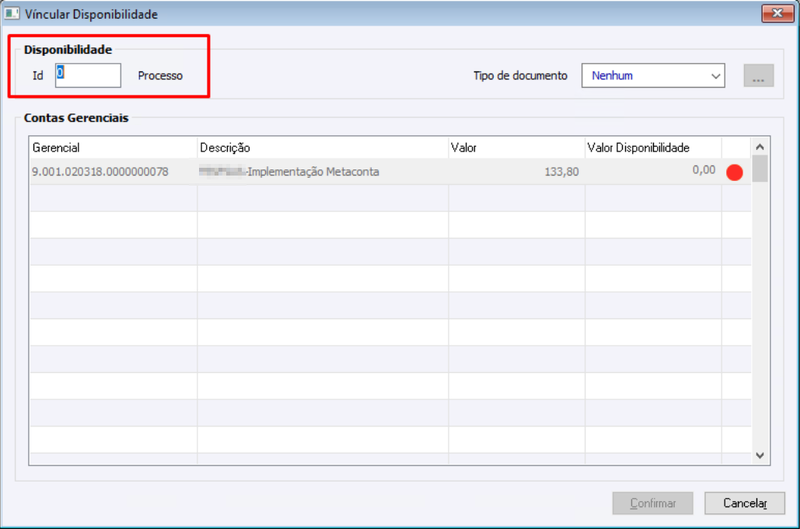
Task: Click the 0,00 Valor Disponibilidade cell
Action: coord(653,170)
